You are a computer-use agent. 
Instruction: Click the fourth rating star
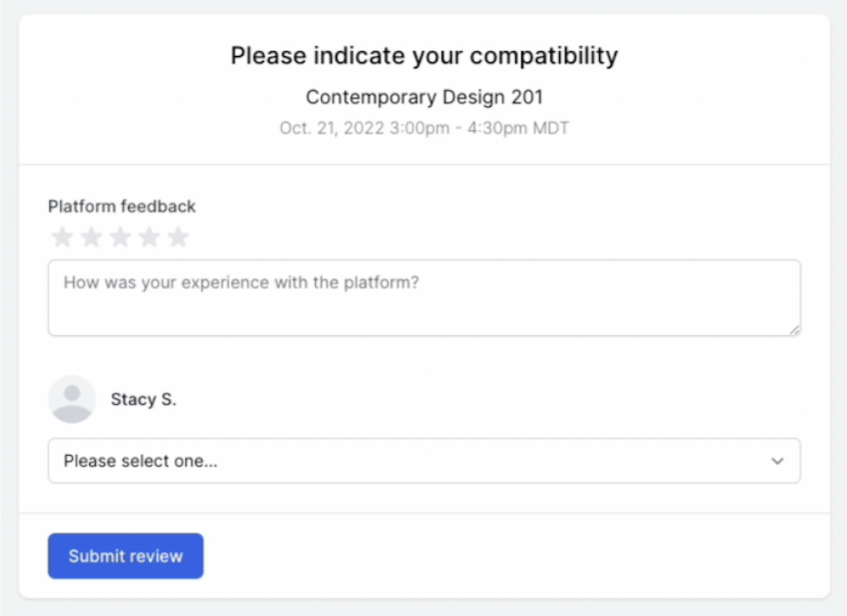pyautogui.click(x=149, y=237)
